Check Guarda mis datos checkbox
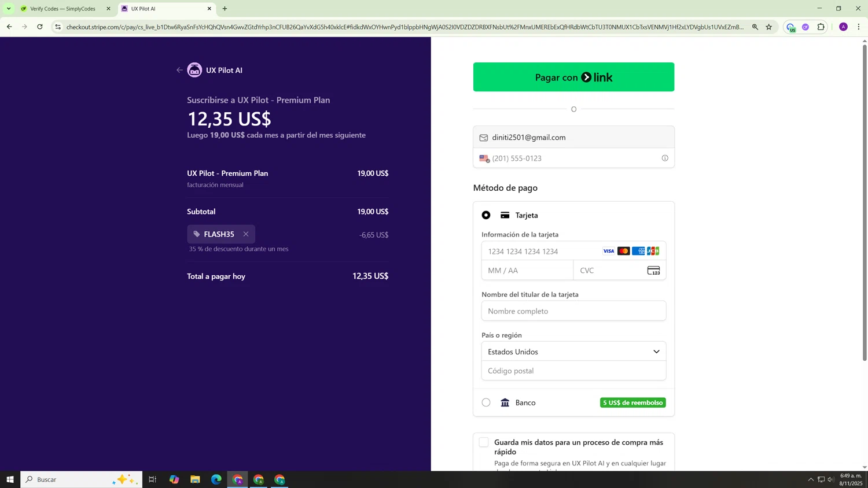The image size is (868, 488). (484, 442)
